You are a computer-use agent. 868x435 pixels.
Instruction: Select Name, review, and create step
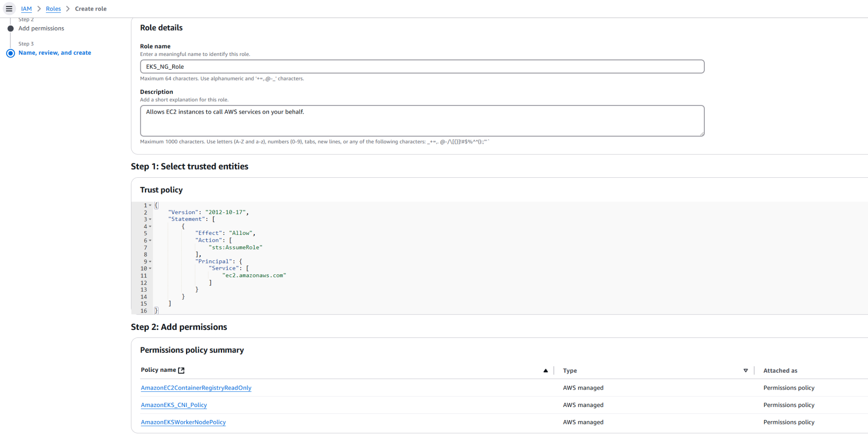(55, 53)
